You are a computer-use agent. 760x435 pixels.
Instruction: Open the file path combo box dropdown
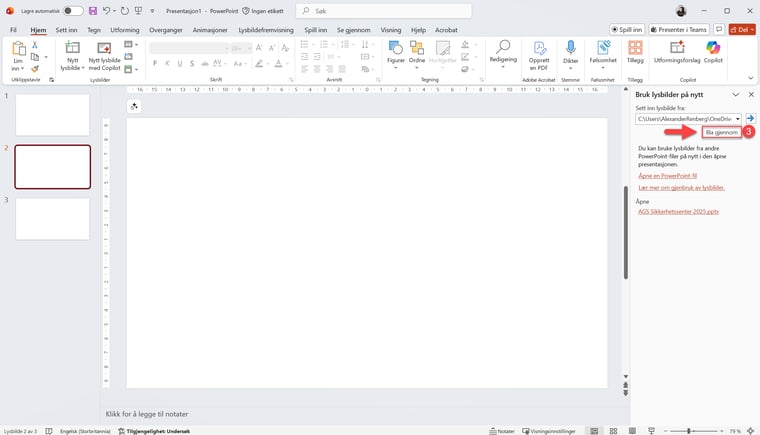point(738,119)
